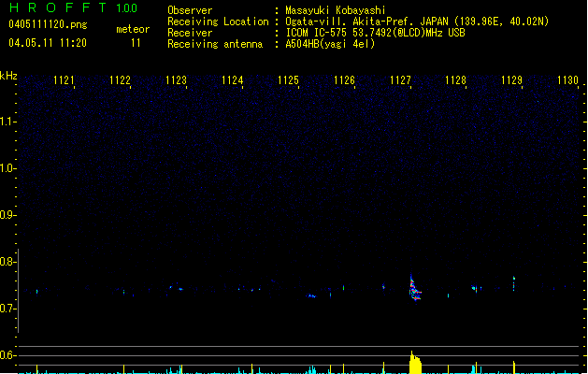The image size is (588, 374).
Task: Select the ICOM IC-575 53.7492 MHz USB text
Action: coord(376,33)
